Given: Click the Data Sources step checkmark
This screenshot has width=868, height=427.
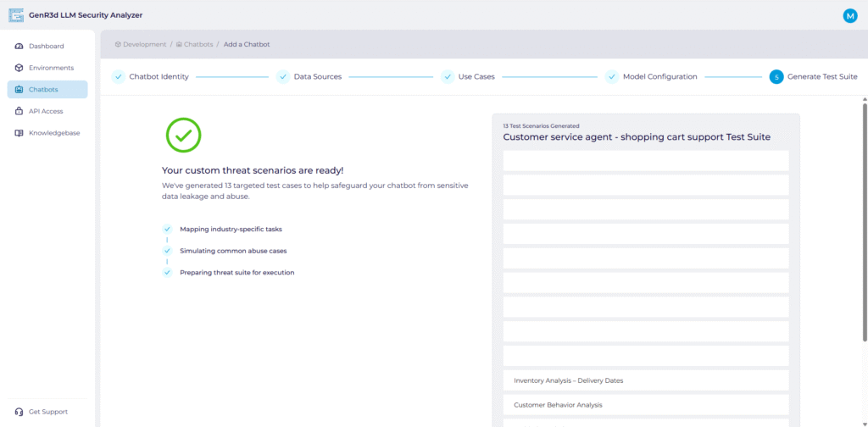Looking at the screenshot, I should (x=283, y=77).
